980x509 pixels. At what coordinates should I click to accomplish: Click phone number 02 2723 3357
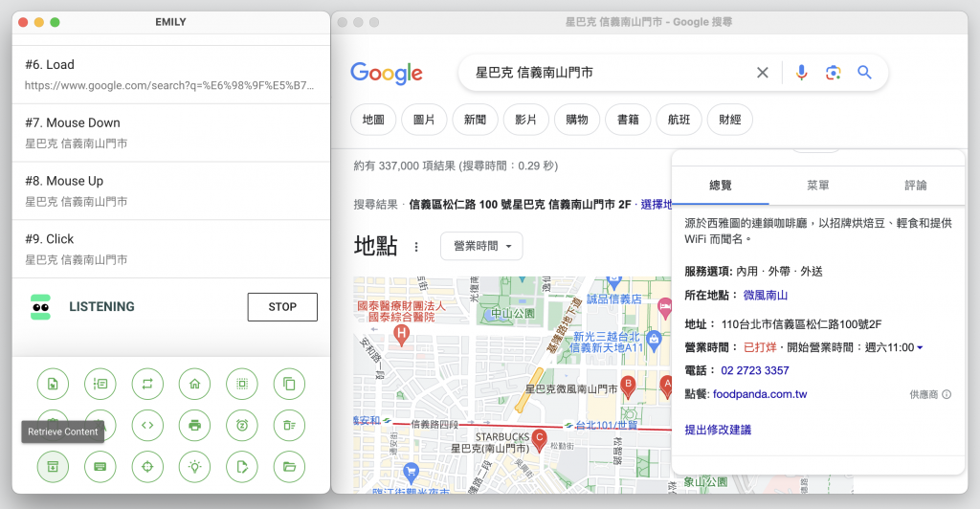754,371
